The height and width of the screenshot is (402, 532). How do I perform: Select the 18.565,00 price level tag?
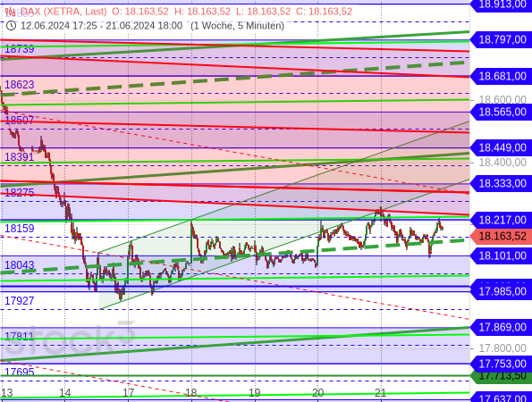coord(501,112)
